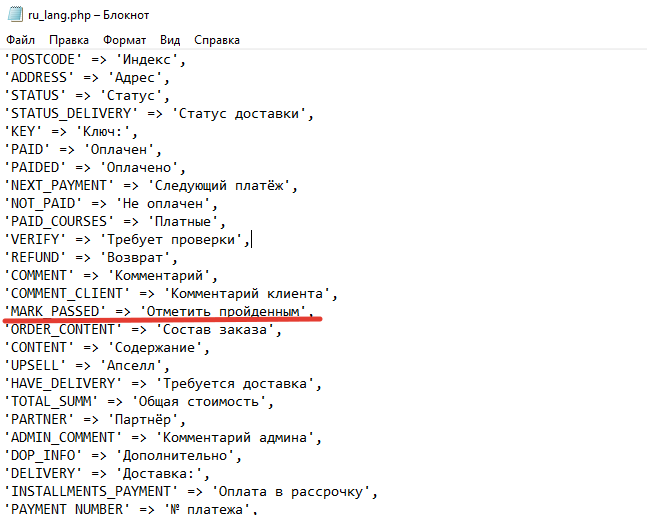Click the Notepad document icon in title bar

click(x=15, y=15)
